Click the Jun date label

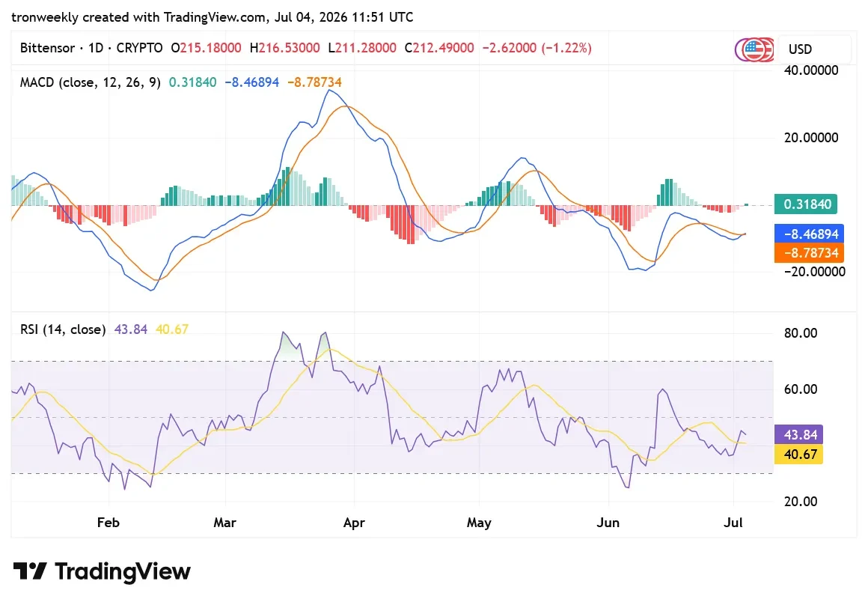point(608,523)
